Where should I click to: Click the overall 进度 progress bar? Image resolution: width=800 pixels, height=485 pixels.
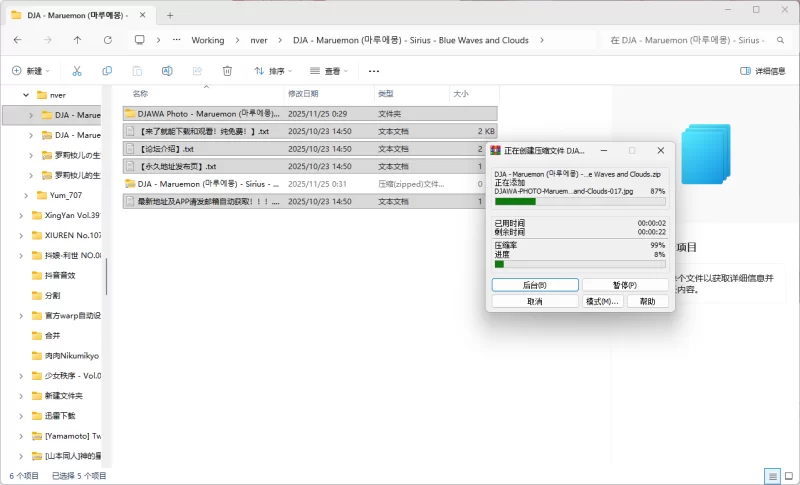(580, 264)
